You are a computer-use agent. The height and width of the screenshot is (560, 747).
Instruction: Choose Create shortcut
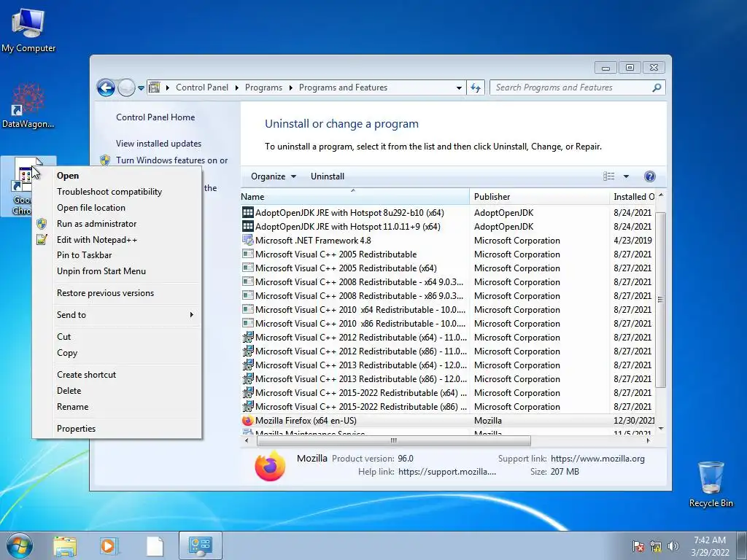[x=86, y=375]
